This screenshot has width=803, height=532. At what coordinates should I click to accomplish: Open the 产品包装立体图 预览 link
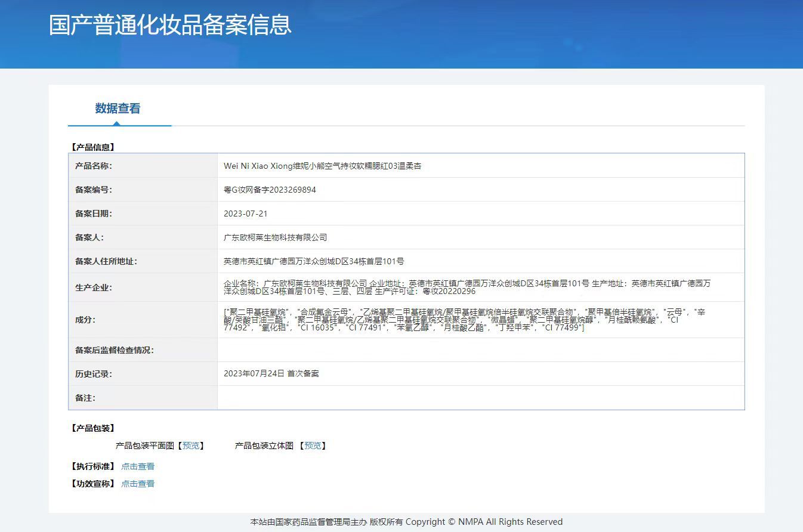(x=313, y=446)
